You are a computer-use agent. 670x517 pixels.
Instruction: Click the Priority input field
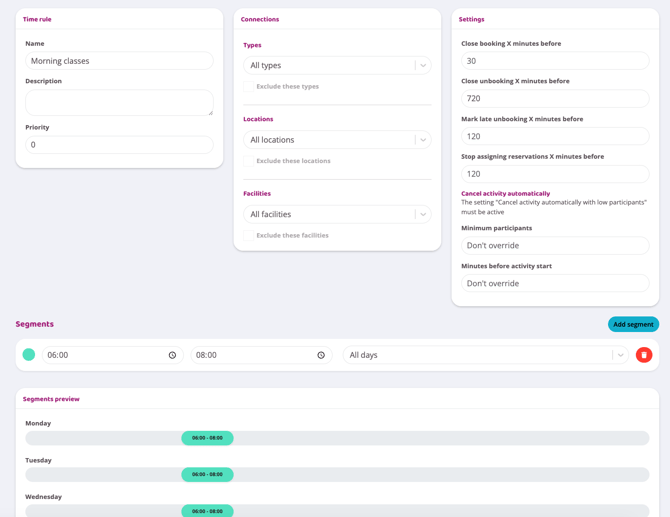click(x=119, y=145)
